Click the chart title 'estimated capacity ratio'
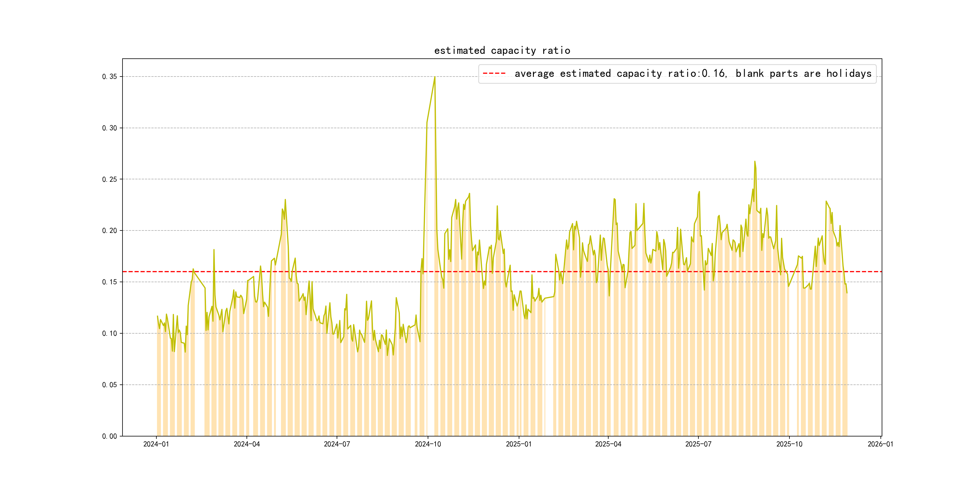980x490 pixels. tap(502, 51)
